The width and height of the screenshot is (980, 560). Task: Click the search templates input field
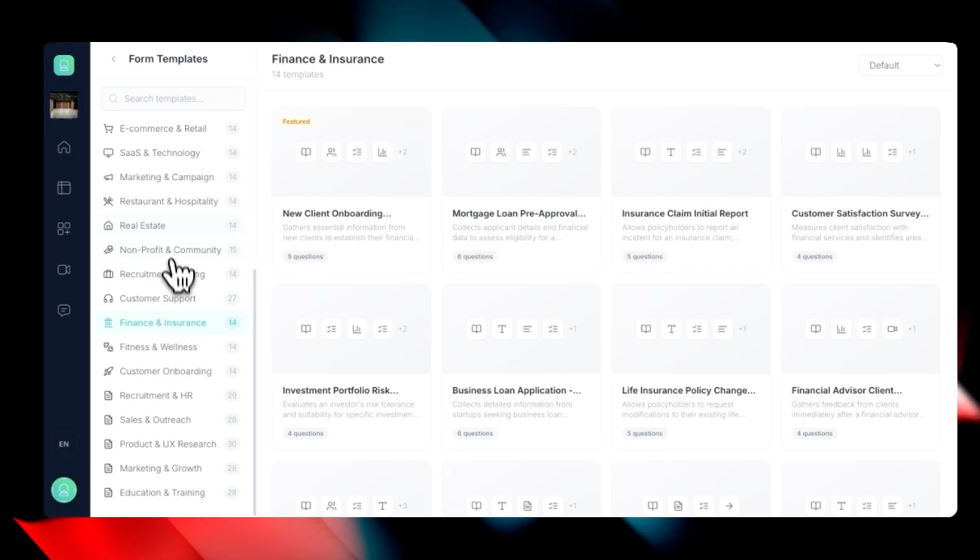point(172,98)
